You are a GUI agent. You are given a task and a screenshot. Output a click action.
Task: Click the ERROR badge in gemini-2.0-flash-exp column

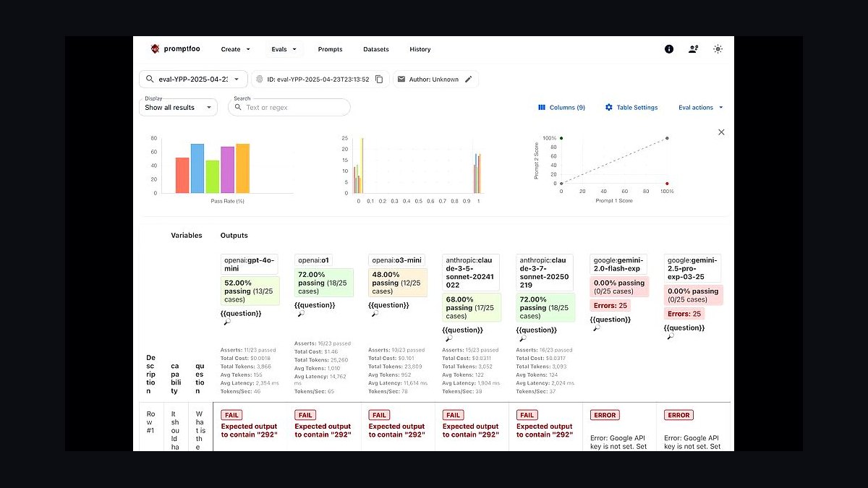[605, 415]
